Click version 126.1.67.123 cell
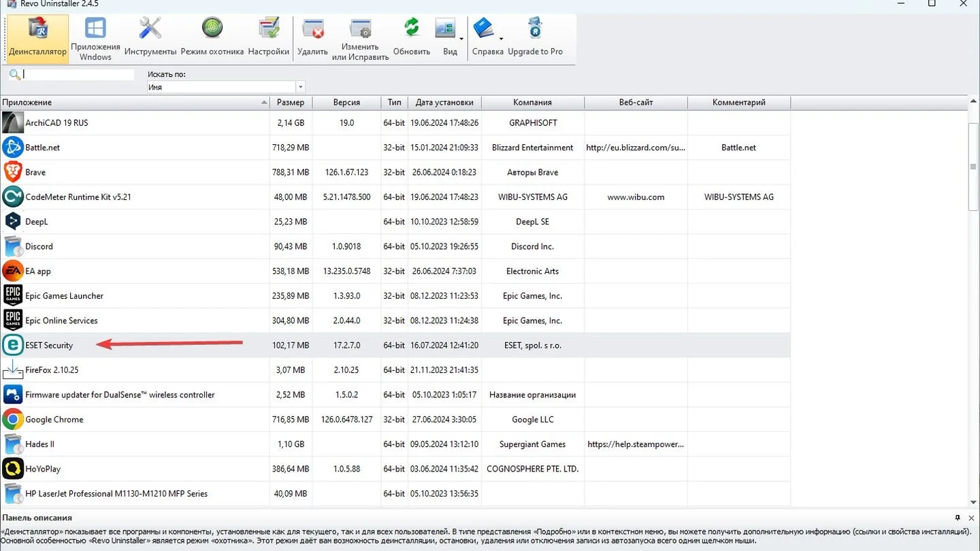The image size is (980, 551). (x=346, y=172)
